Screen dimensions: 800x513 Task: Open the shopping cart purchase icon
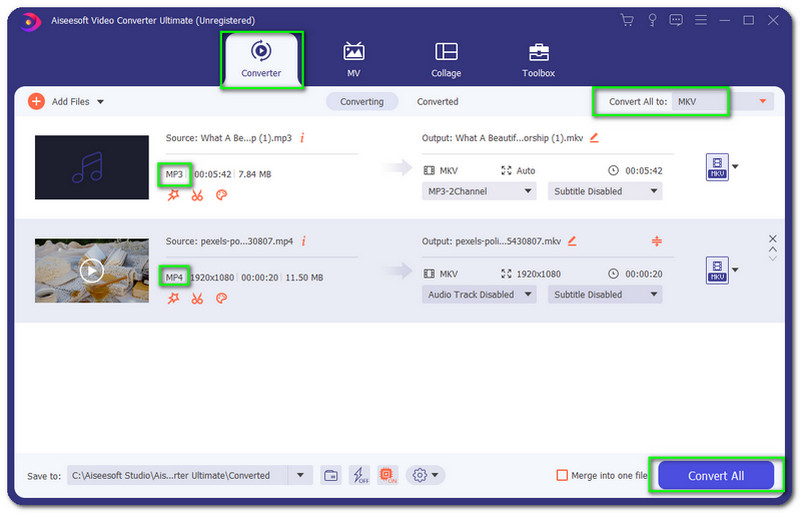[627, 20]
